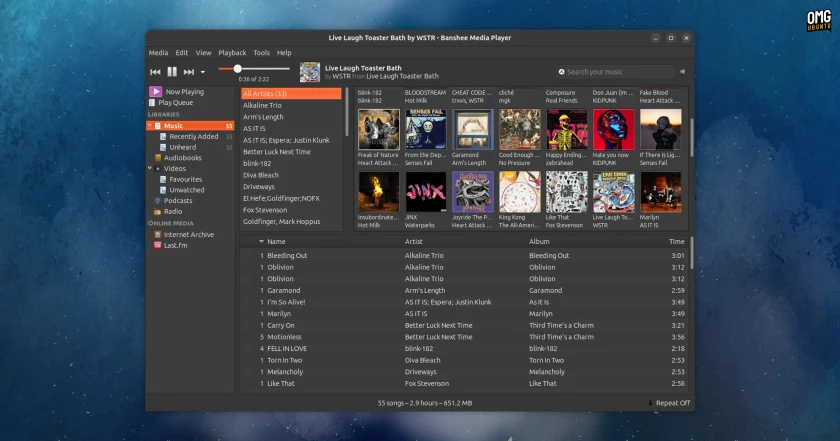This screenshot has width=840, height=441.
Task: Select the Insubordinate Hot Milk album cover
Action: tap(378, 192)
